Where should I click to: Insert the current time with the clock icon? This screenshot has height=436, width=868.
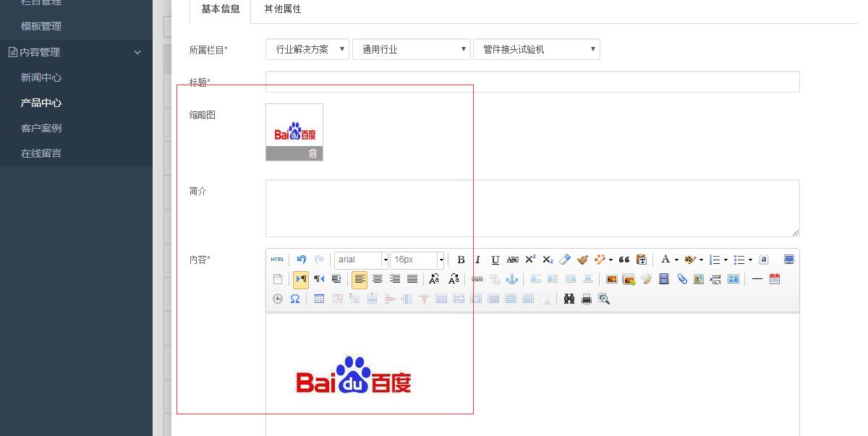click(278, 299)
